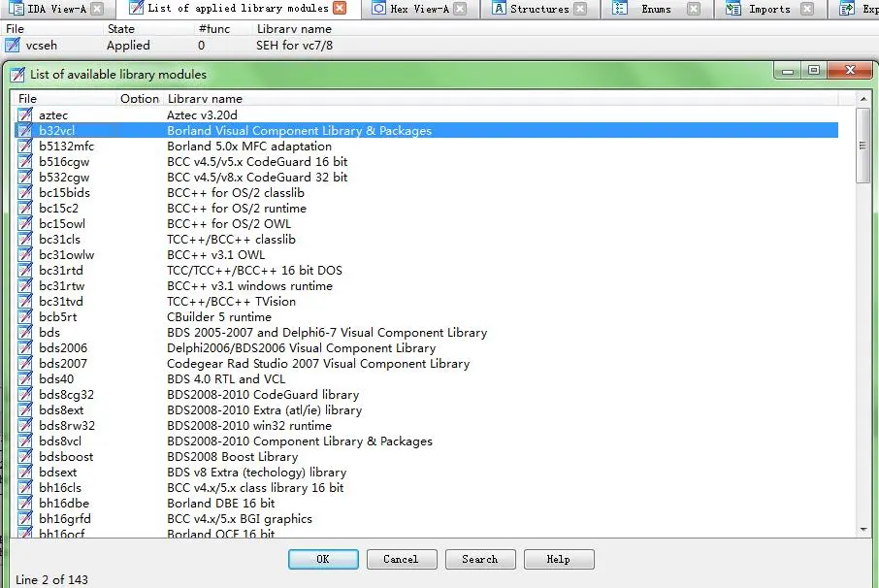Screen dimensions: 879x588
Task: Click the bc31rtw row icon
Action: pos(24,286)
